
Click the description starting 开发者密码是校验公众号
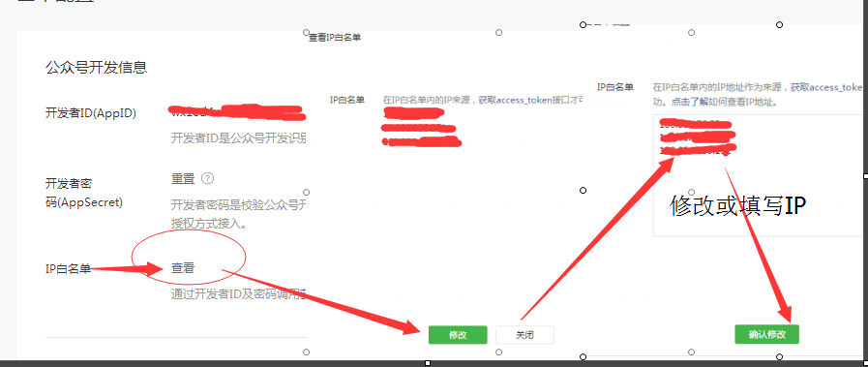coord(239,206)
